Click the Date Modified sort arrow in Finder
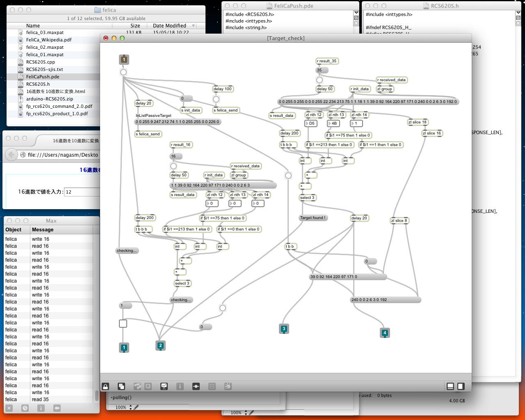The width and height of the screenshot is (525, 420). coord(193,26)
